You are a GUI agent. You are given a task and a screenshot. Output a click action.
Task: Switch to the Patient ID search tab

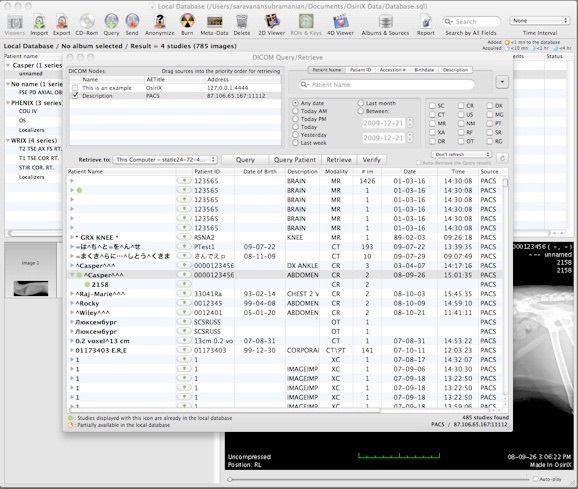tap(360, 70)
